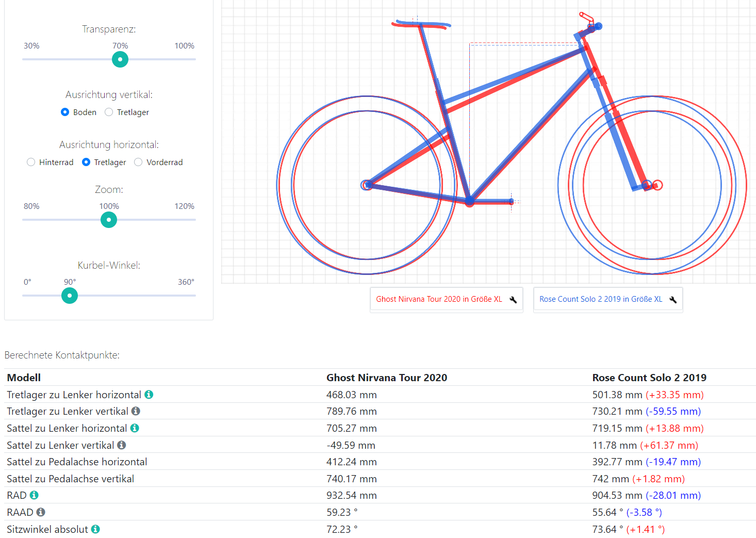Click the bike geometry comparison drawing

point(488,141)
